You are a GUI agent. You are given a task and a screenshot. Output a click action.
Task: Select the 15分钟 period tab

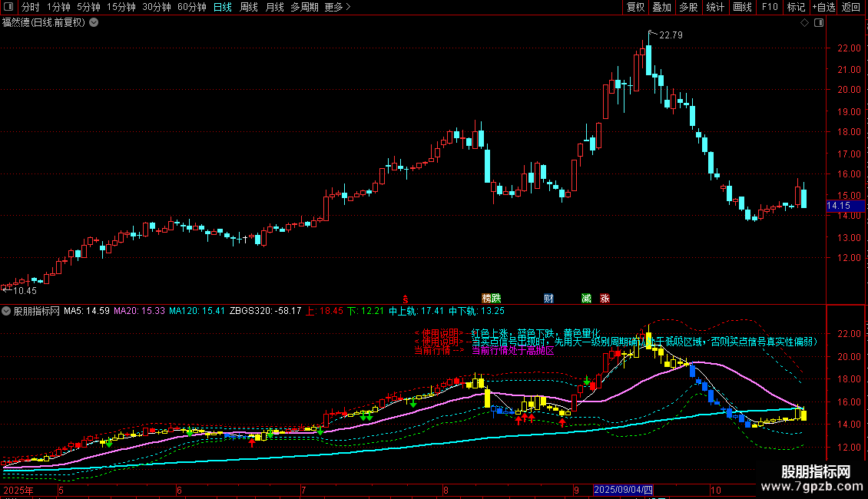click(121, 7)
